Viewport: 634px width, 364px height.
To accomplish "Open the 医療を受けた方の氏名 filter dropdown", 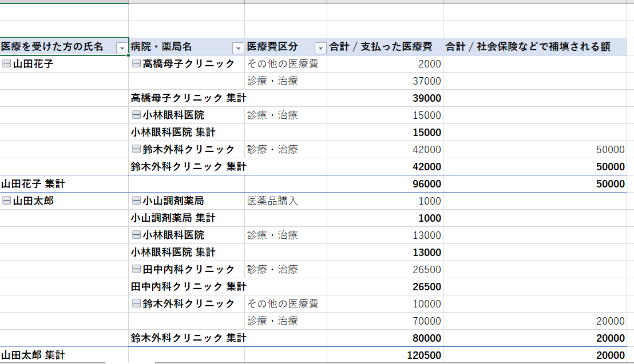I will [121, 48].
